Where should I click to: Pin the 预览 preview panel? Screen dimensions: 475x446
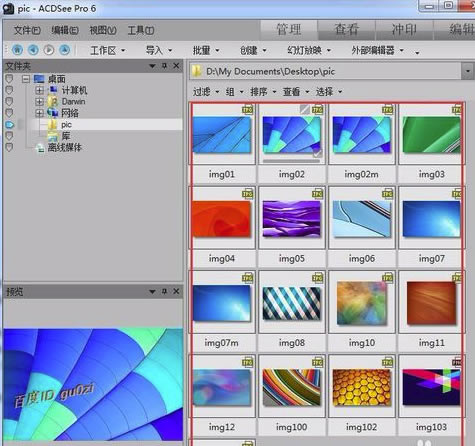tap(164, 292)
